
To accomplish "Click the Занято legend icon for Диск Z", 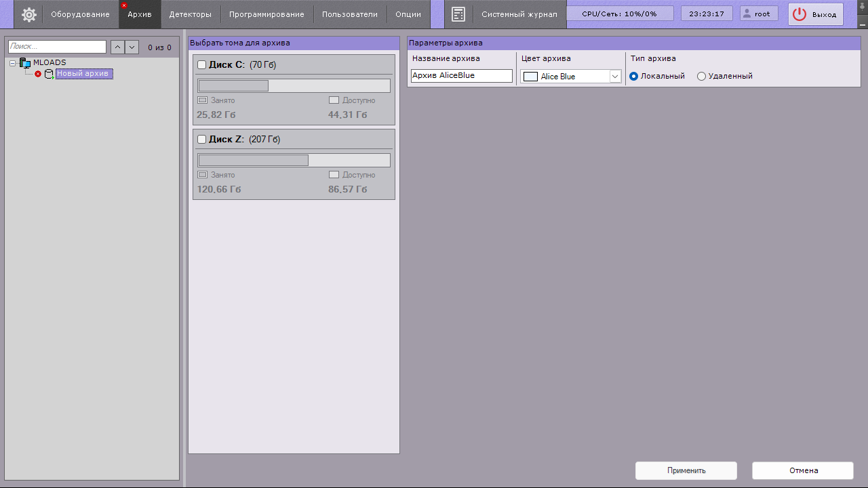I will point(202,175).
